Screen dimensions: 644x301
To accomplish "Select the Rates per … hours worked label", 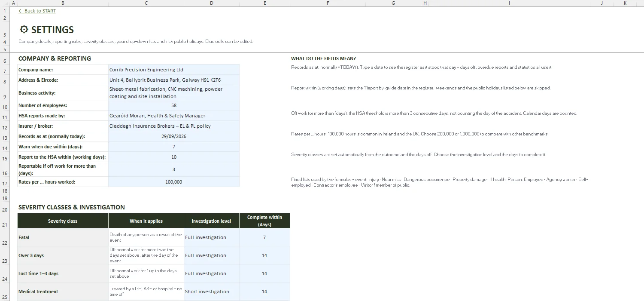I will coord(63,182).
